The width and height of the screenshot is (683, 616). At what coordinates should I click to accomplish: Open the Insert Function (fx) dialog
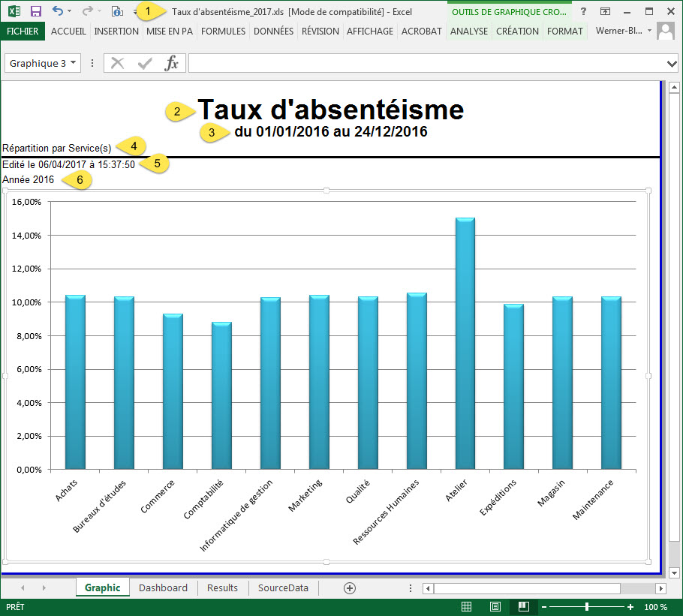tap(172, 63)
